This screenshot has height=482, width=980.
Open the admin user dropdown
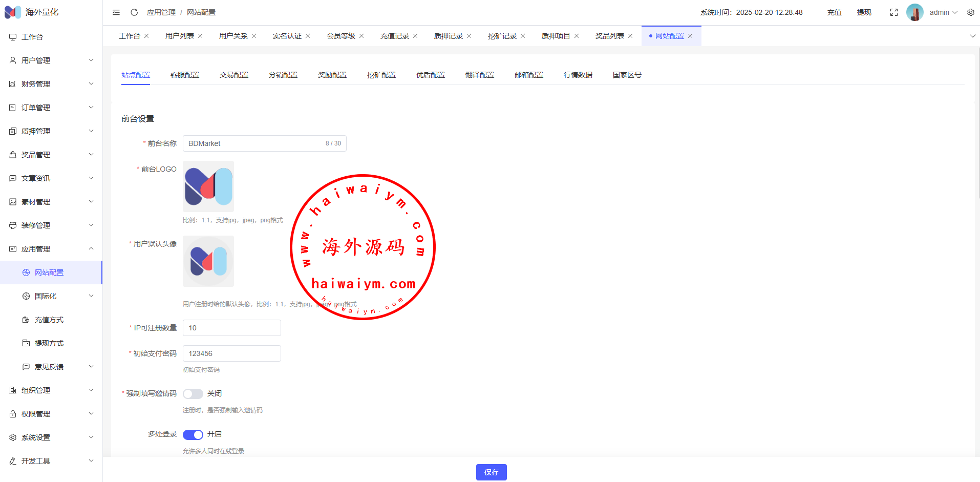click(x=943, y=12)
